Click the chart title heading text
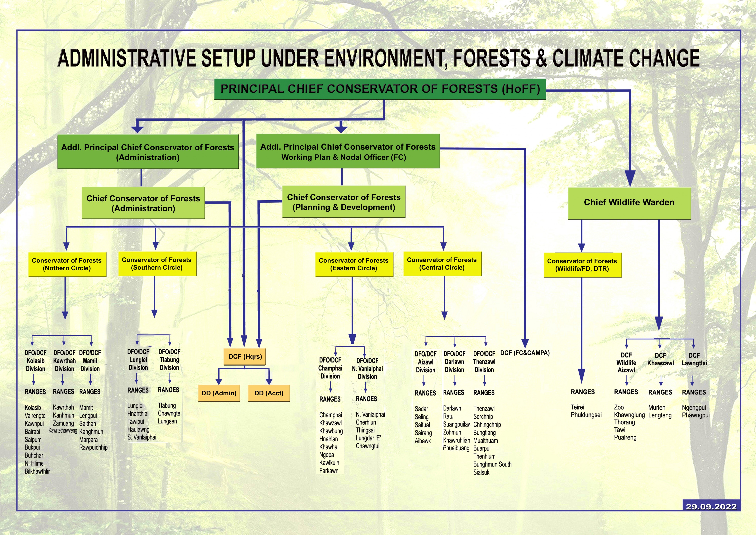Viewport: 756px width, 535px height. click(x=378, y=58)
